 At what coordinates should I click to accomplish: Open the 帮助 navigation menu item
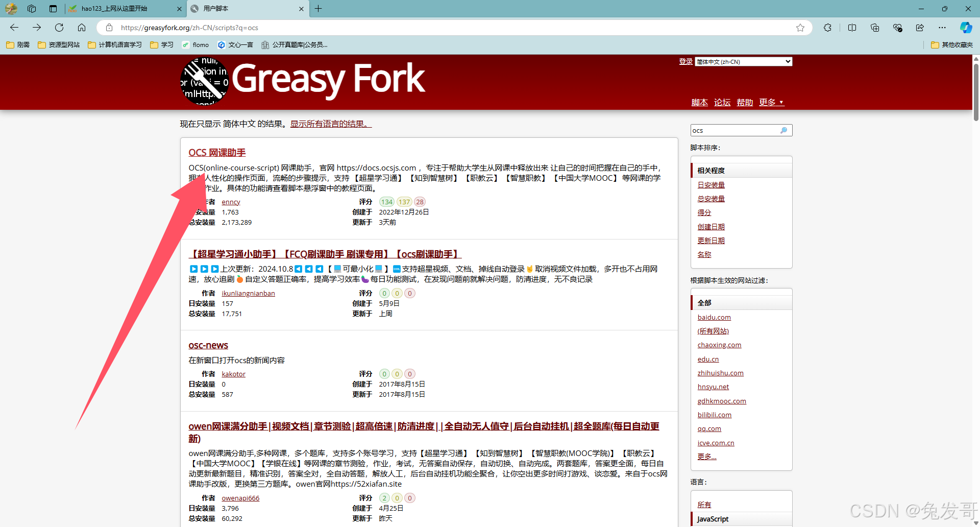click(745, 102)
